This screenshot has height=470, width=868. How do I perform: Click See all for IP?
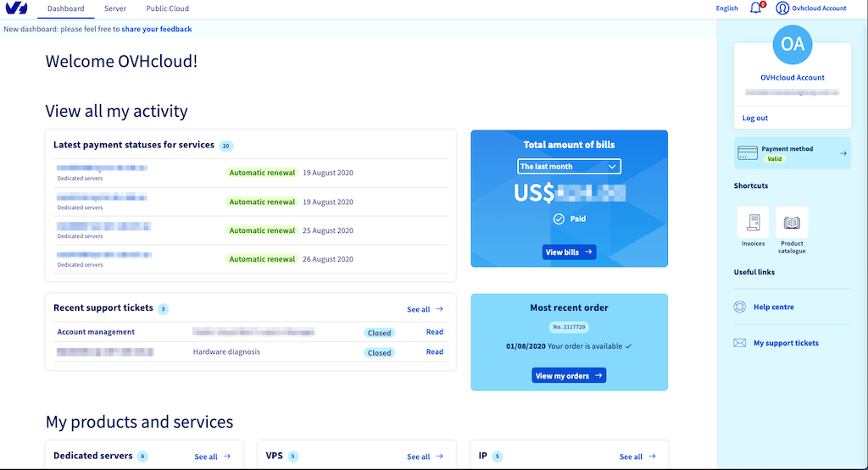637,456
